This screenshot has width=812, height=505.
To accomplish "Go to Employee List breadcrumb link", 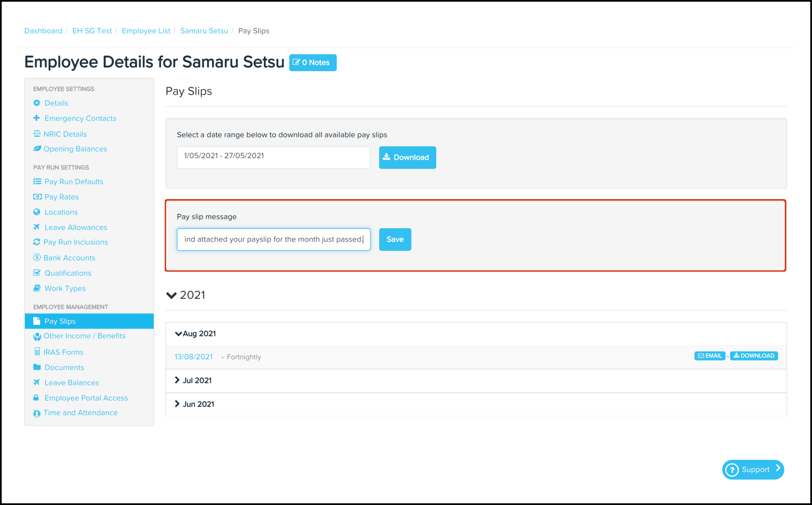I will [146, 31].
